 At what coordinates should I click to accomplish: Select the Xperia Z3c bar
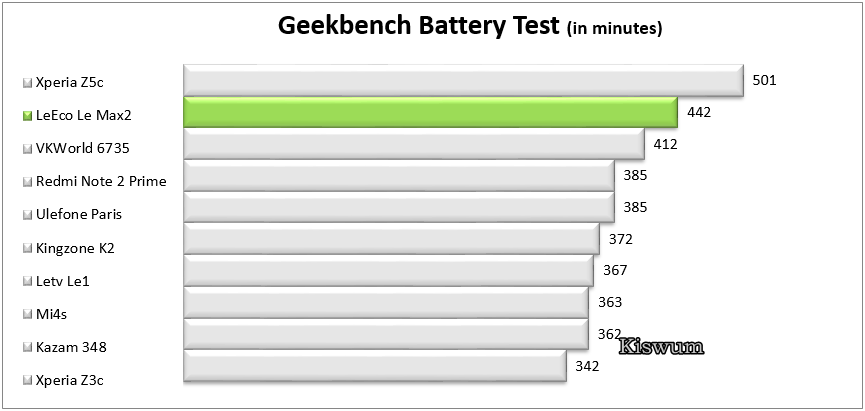(x=375, y=365)
